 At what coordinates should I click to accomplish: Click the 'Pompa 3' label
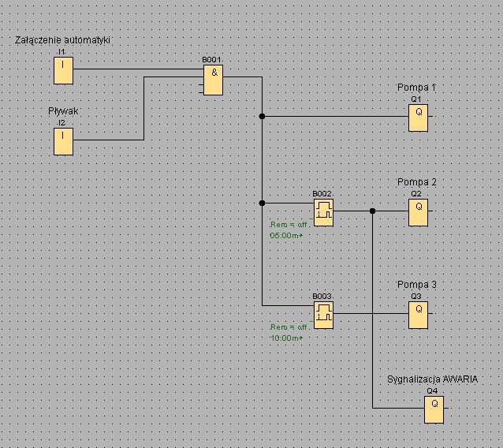click(x=417, y=285)
